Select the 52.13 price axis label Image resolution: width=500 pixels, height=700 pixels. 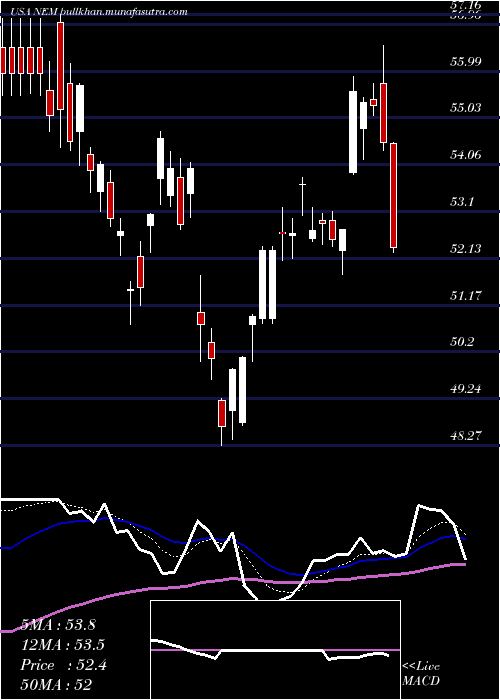click(465, 249)
